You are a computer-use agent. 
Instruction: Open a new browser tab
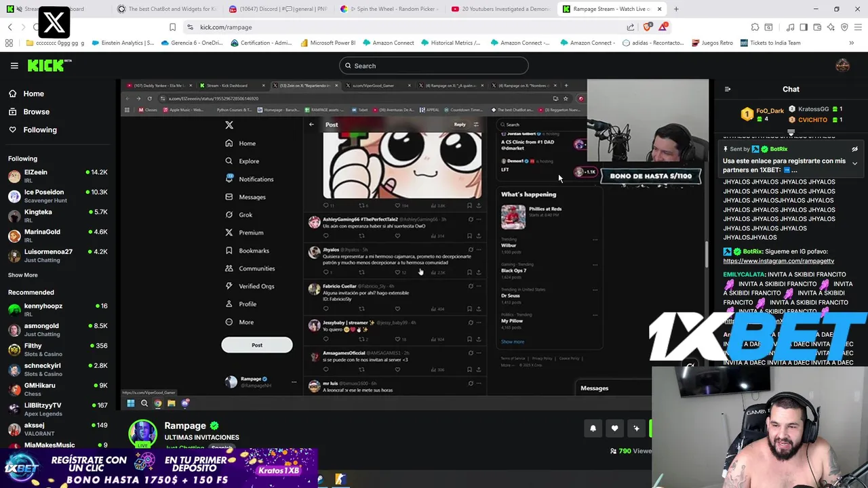(676, 9)
